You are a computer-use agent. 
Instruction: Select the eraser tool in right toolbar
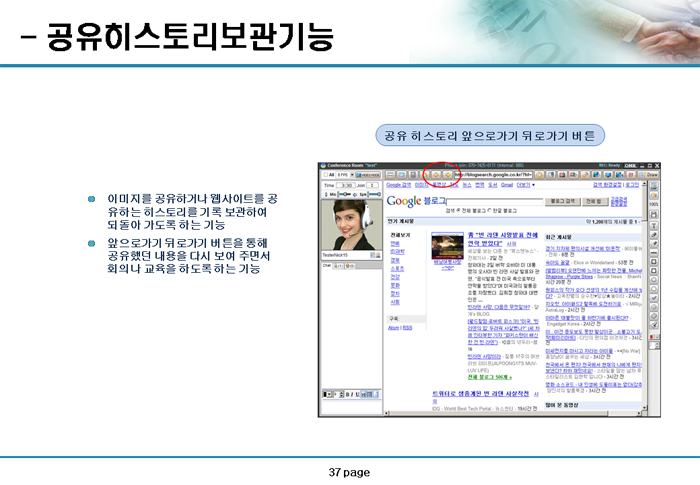654,316
